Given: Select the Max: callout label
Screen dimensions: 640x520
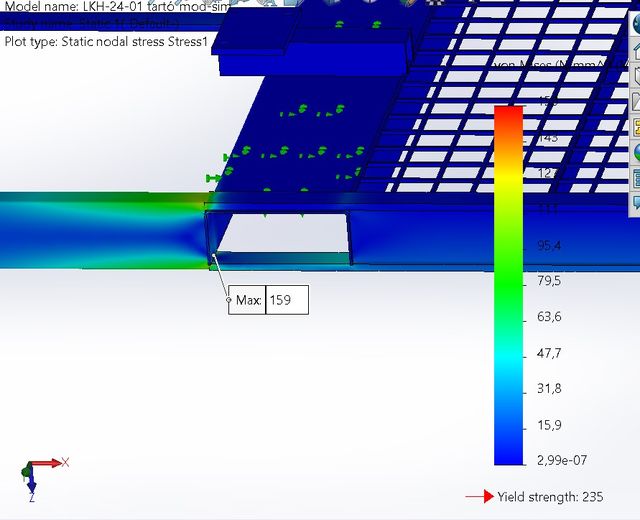Looking at the screenshot, I should pos(248,300).
